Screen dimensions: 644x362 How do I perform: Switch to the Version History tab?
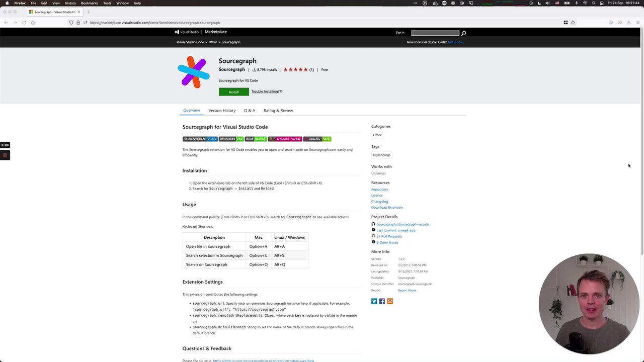point(222,111)
